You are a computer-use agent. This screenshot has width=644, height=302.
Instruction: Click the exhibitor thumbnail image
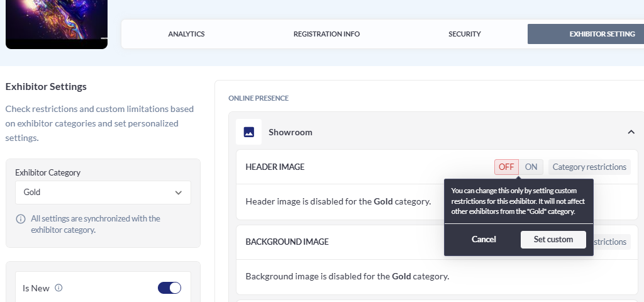click(56, 23)
